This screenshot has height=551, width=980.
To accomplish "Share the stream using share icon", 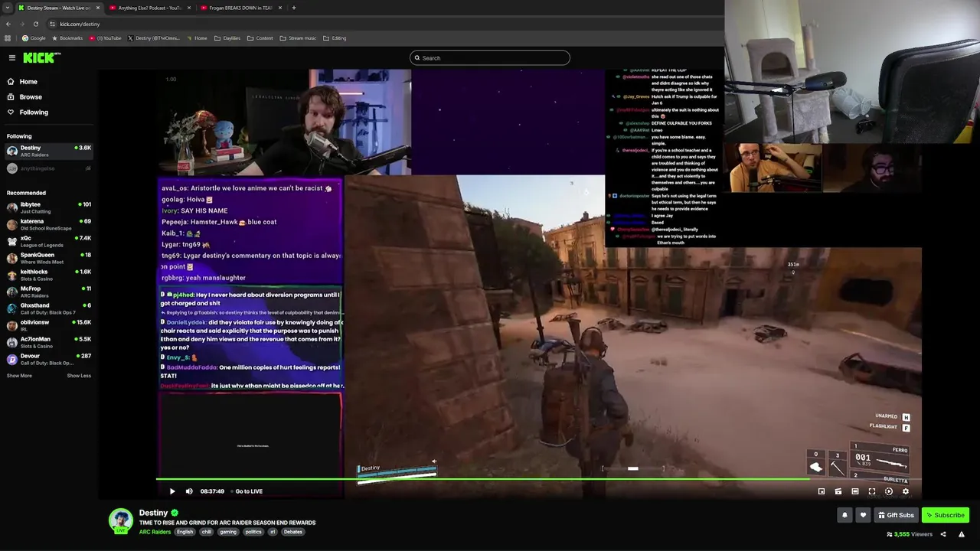I will point(943,534).
